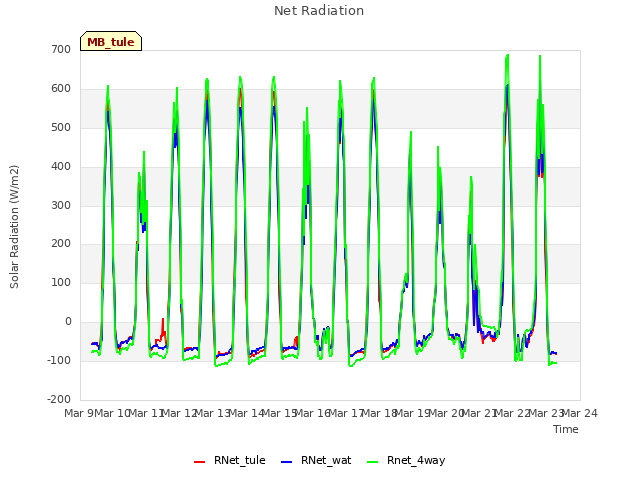The image size is (640, 480).
Task: Toggle the RNet_tule legend entry
Action: 229,460
